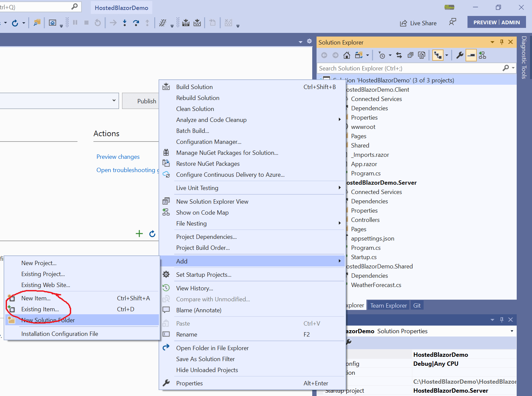Click Sync with Active Document arrows icon
The image size is (532, 396).
(x=399, y=55)
